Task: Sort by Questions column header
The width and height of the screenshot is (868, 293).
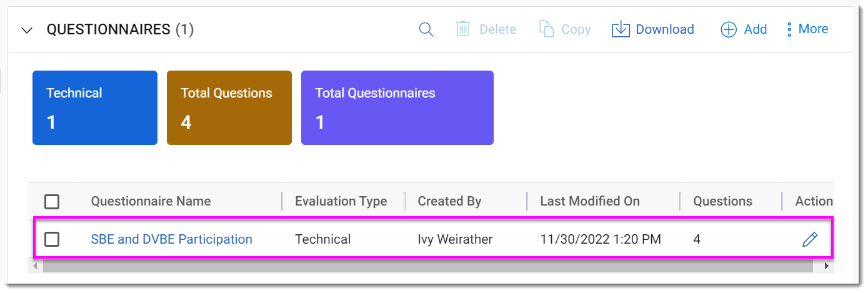Action: pos(722,201)
